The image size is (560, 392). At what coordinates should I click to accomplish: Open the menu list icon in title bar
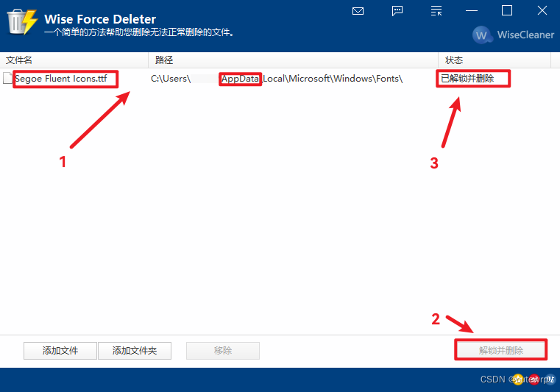(x=436, y=11)
